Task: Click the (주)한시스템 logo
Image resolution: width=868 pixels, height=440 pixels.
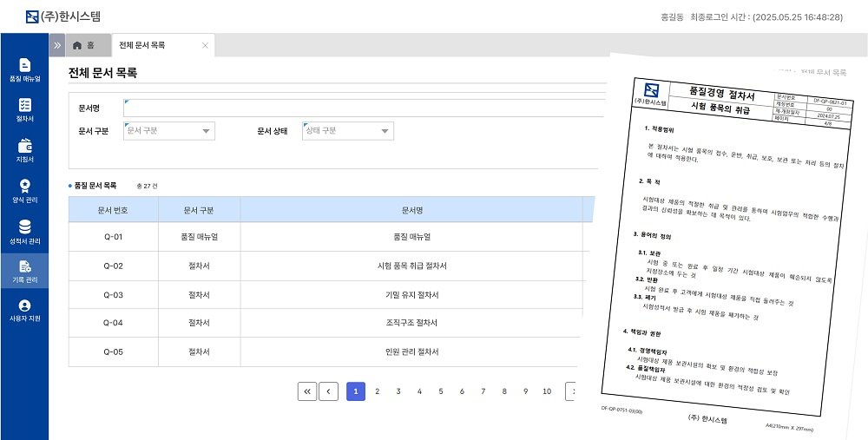Action: point(63,16)
